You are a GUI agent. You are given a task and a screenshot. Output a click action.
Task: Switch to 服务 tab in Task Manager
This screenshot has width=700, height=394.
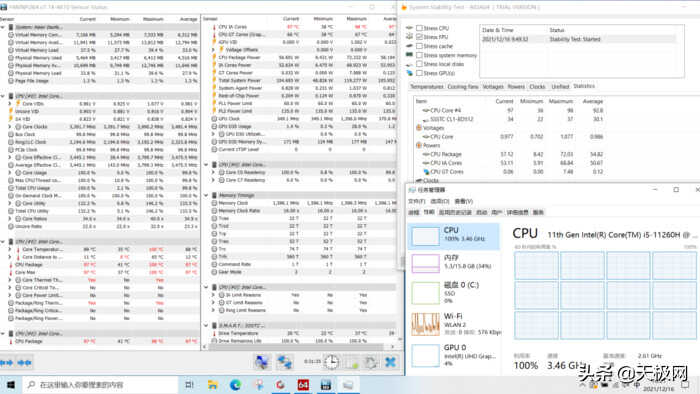point(538,212)
